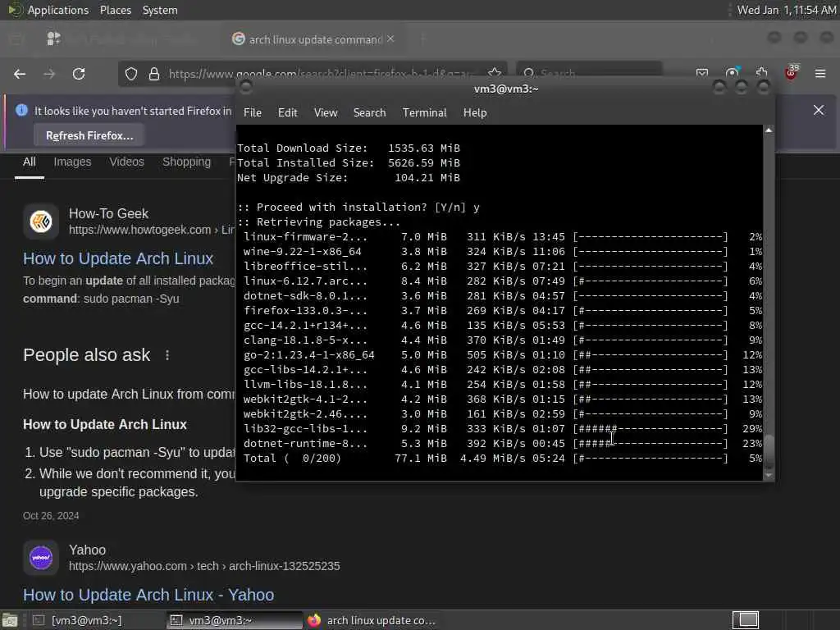Go back in Firefox using the back arrow
This screenshot has width=840, height=630.
[20, 74]
